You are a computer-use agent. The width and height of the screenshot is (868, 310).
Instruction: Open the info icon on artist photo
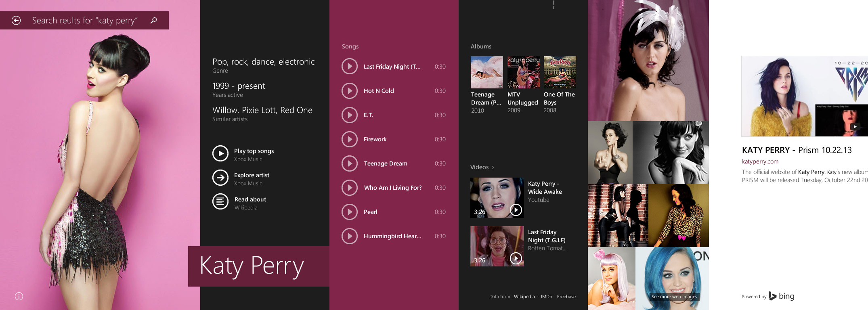click(x=19, y=296)
